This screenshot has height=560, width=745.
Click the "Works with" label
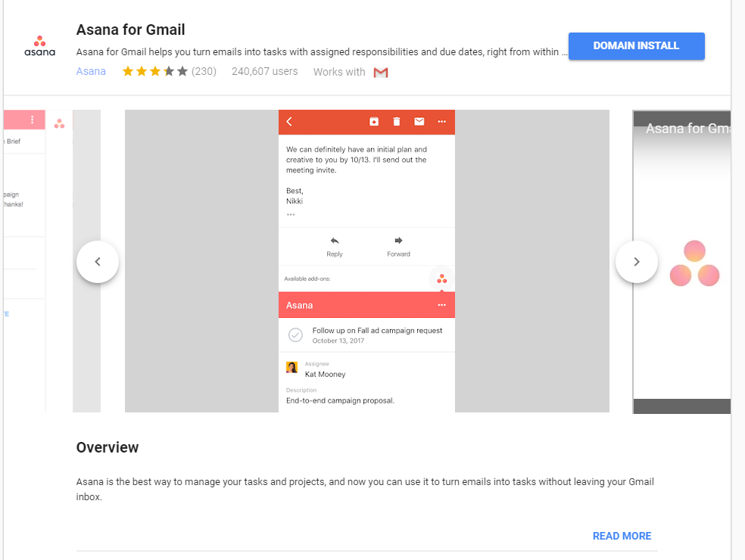(x=339, y=72)
